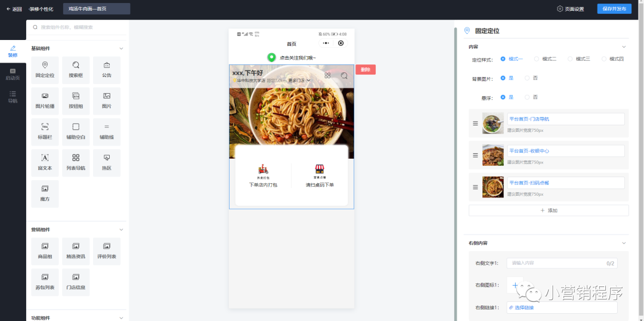
Task: Click drag handle of 平台首页-收银中心 row
Action: tap(475, 155)
